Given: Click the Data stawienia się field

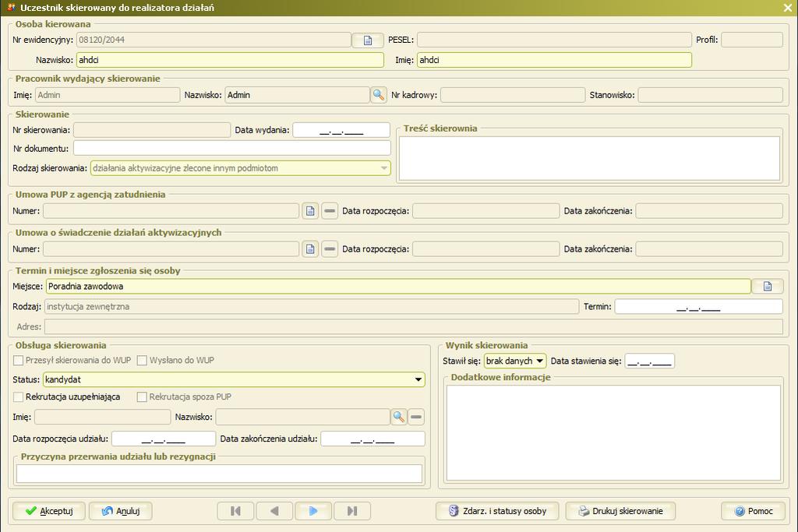Looking at the screenshot, I should pos(649,361).
